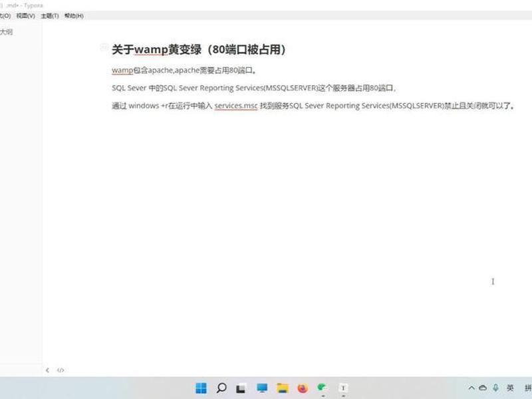Open the monitor app in taskbar
The width and height of the screenshot is (532, 399).
pyautogui.click(x=262, y=388)
